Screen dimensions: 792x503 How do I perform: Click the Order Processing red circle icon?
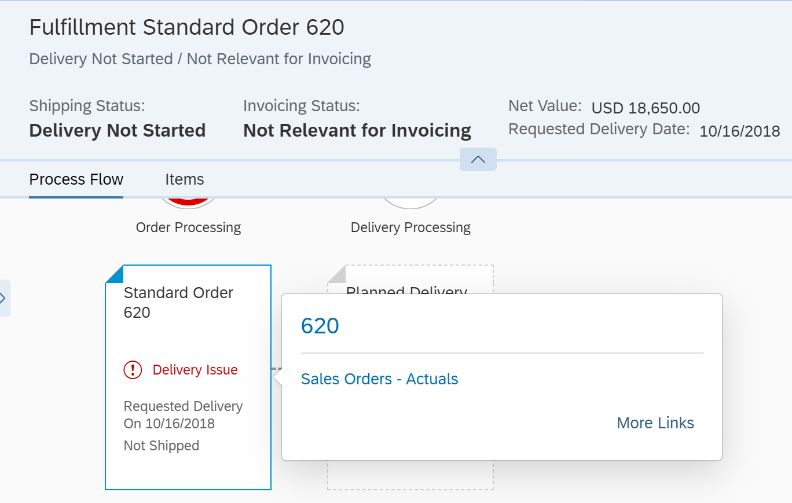click(188, 203)
